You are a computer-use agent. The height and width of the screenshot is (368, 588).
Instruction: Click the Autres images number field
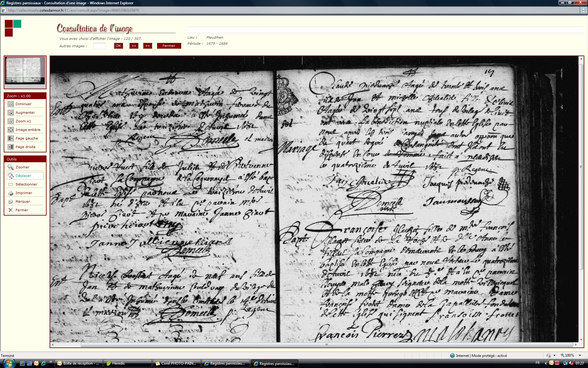click(x=99, y=46)
